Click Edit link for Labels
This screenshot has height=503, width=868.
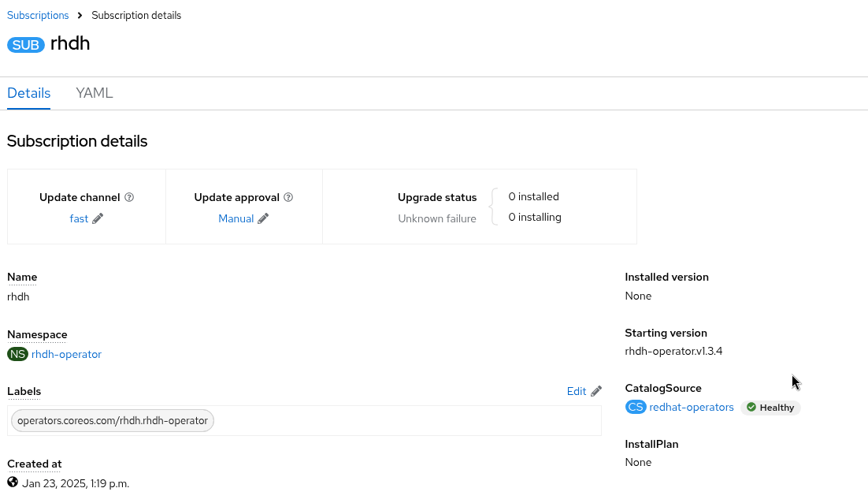coord(577,392)
